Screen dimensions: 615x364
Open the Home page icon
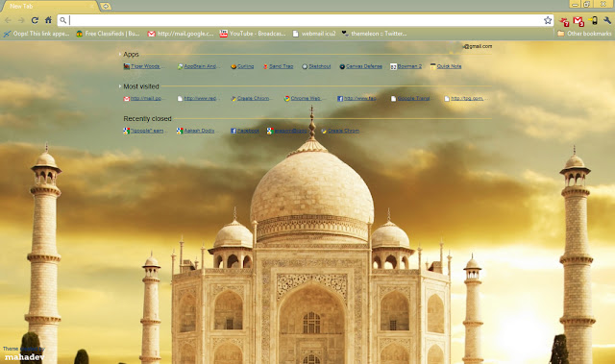48,20
